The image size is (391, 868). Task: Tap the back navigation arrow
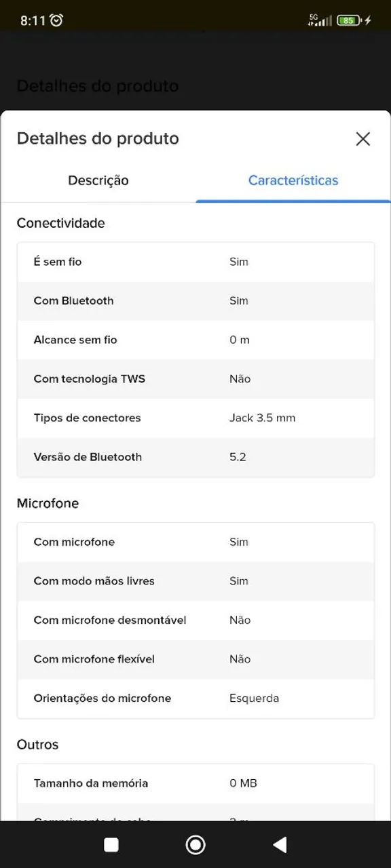coord(280,844)
